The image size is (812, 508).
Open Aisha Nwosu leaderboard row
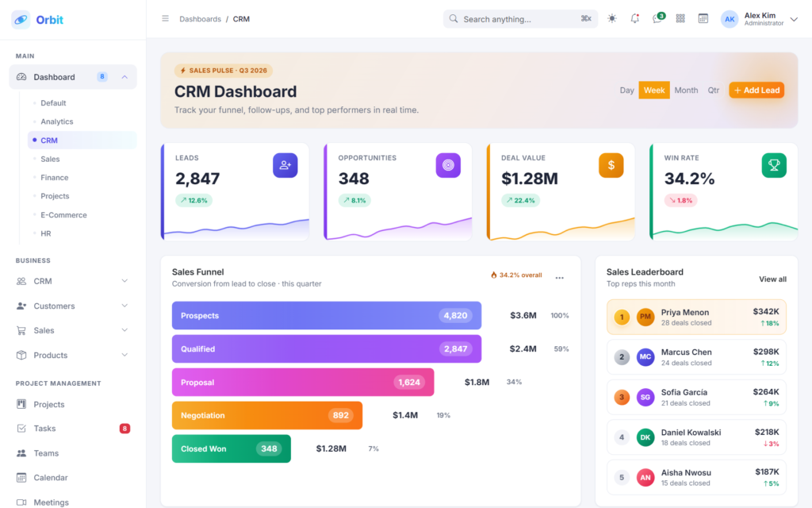[x=696, y=477]
